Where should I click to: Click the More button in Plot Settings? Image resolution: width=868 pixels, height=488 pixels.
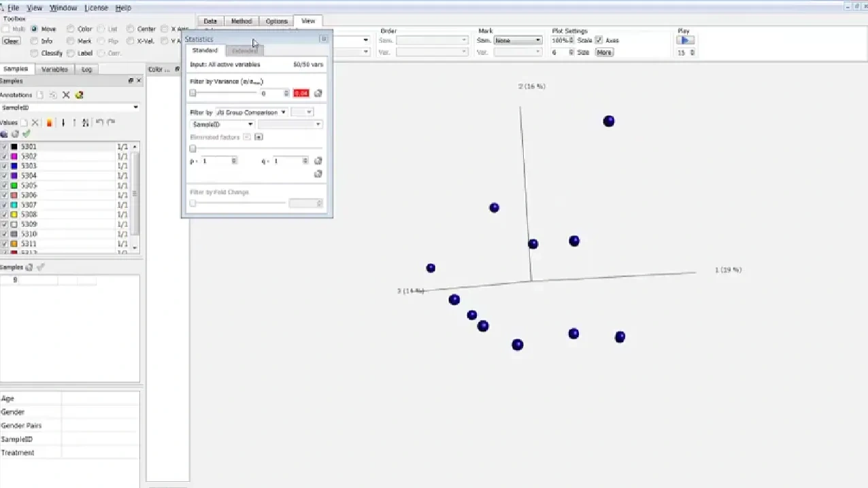[604, 52]
